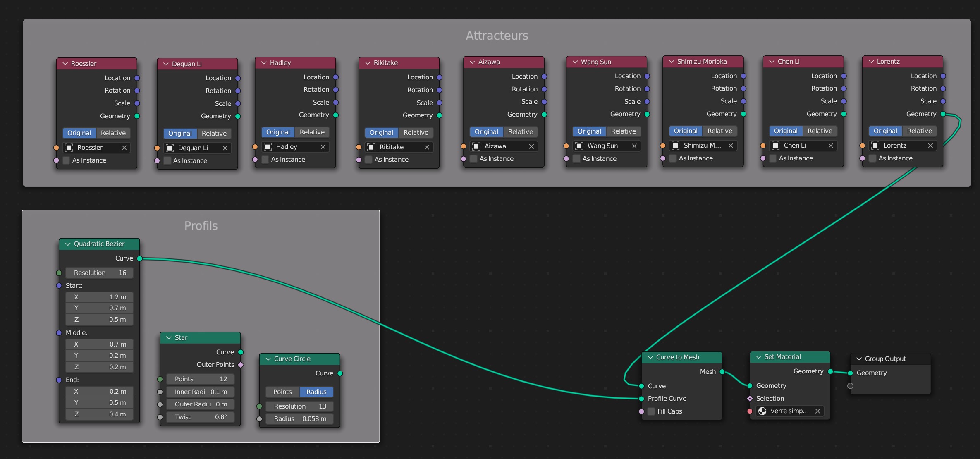Viewport: 980px width, 459px height.
Task: Click the Radius 0.058 m slider field
Action: [x=299, y=419]
